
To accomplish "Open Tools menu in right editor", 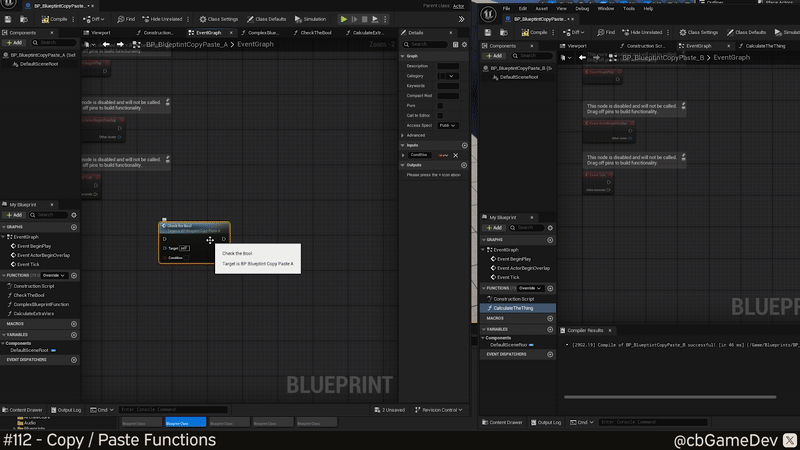I will click(x=629, y=9).
